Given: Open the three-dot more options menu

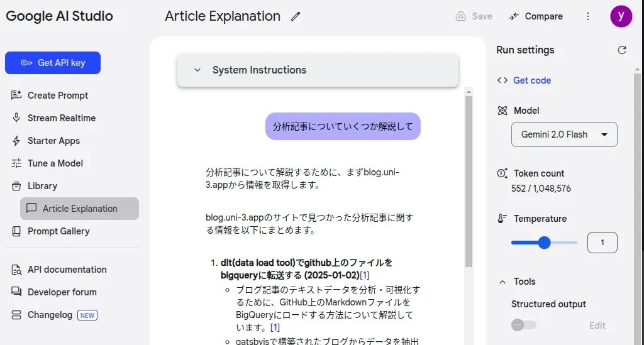Looking at the screenshot, I should (x=588, y=16).
